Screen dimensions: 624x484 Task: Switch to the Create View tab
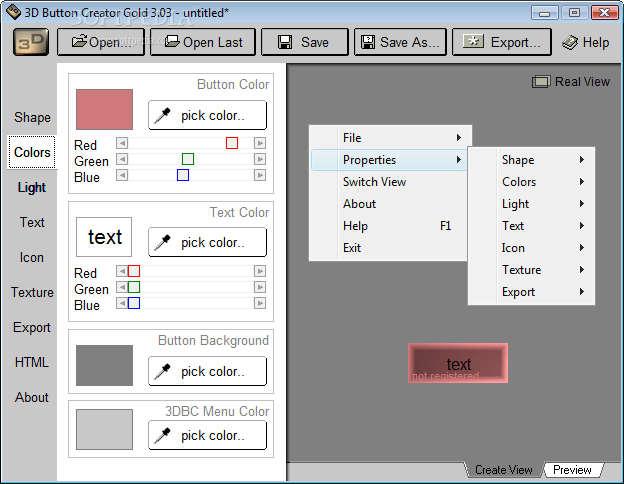[x=503, y=470]
